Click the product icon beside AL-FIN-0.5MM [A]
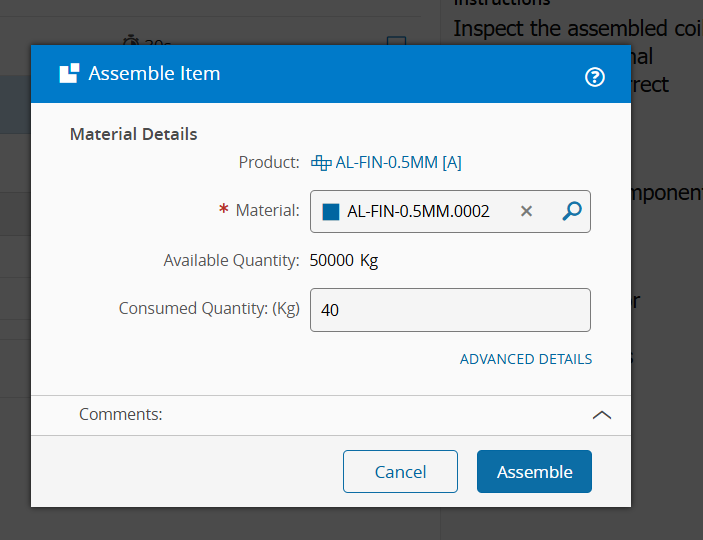The width and height of the screenshot is (703, 540). (x=321, y=162)
